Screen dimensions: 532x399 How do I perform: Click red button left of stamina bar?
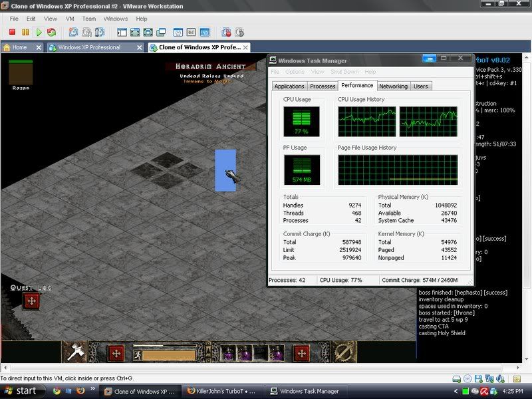click(x=116, y=354)
